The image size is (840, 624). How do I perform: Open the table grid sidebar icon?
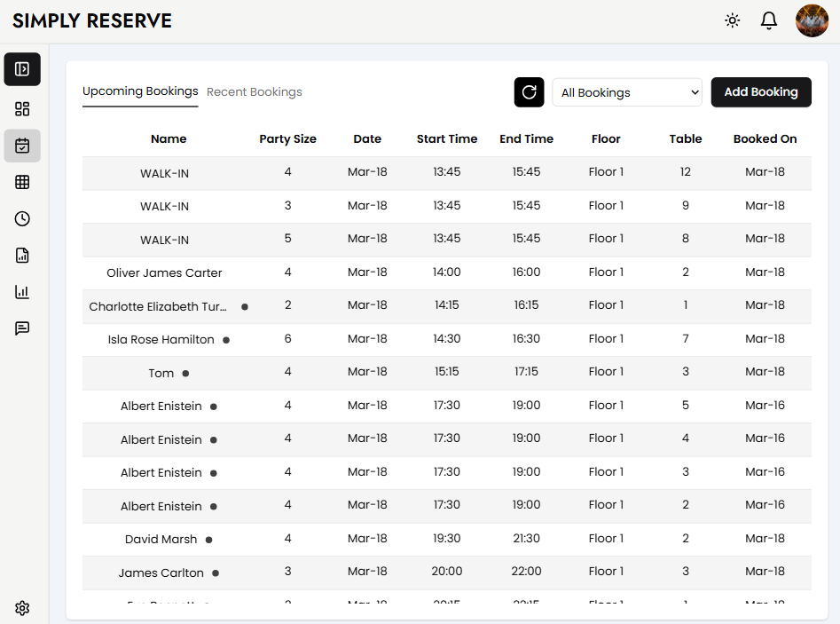coord(22,182)
